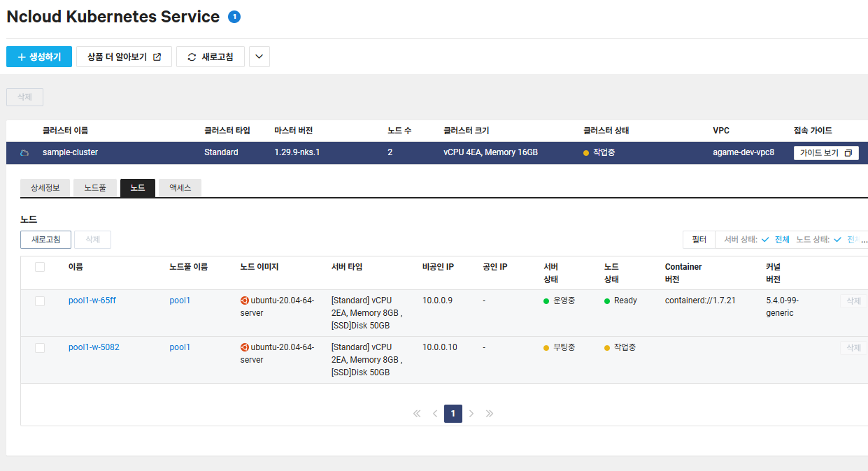868x471 pixels.
Task: Click private IP 10.0.0.10
Action: click(x=440, y=347)
